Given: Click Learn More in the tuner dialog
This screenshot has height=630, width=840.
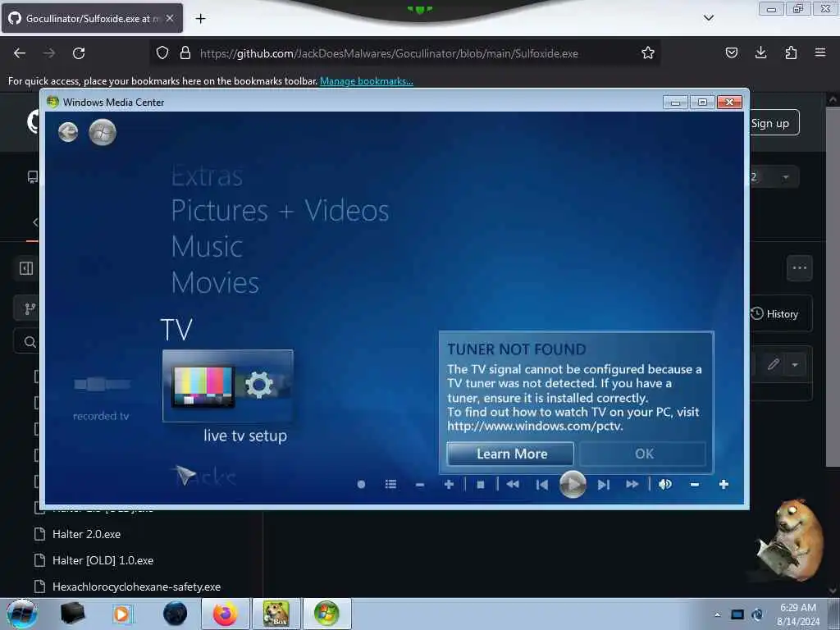Looking at the screenshot, I should (x=510, y=454).
